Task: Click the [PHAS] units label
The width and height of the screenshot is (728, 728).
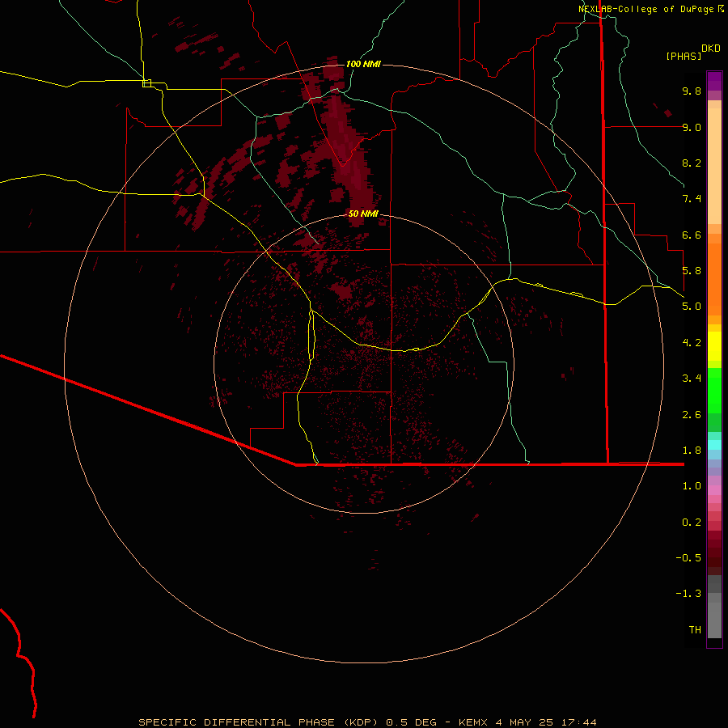Action: click(684, 56)
